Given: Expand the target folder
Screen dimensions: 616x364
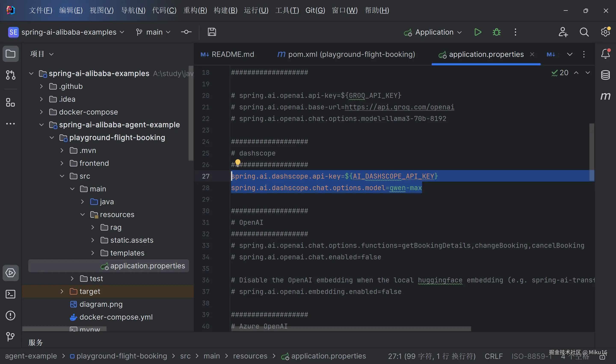Looking at the screenshot, I should (62, 291).
